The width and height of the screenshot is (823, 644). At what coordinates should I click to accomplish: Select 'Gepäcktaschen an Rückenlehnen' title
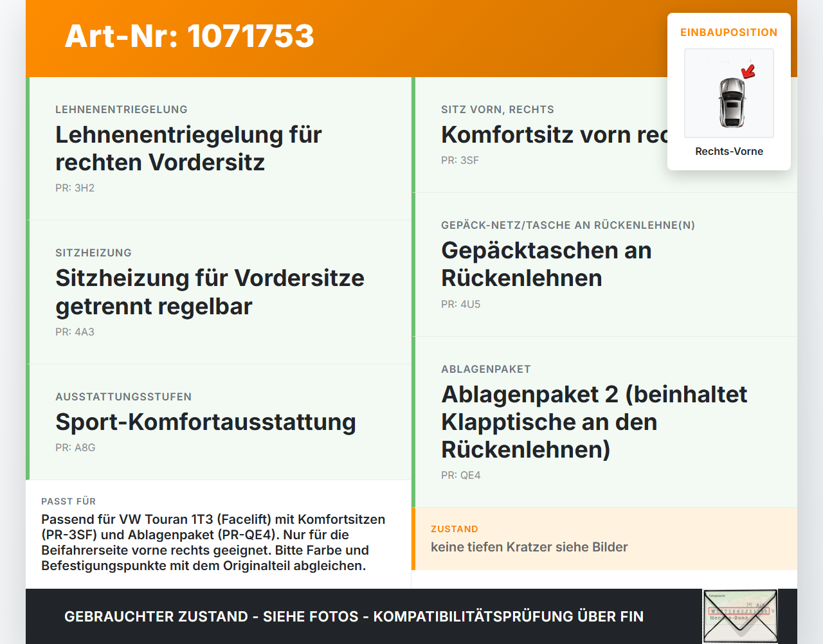pos(547,264)
